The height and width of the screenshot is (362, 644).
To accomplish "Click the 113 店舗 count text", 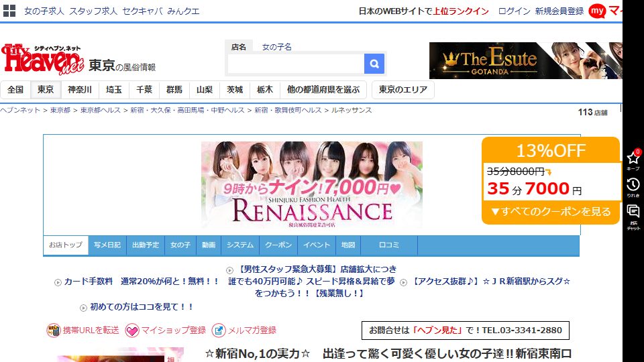I will point(592,112).
